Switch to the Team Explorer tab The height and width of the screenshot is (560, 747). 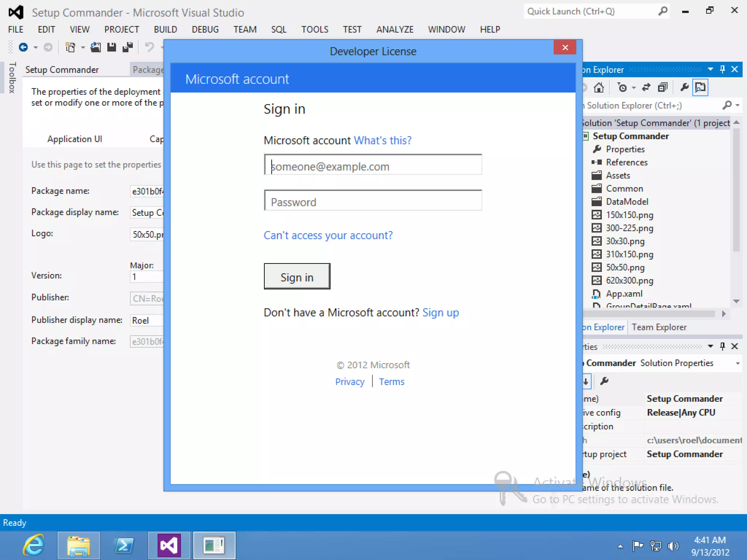659,327
